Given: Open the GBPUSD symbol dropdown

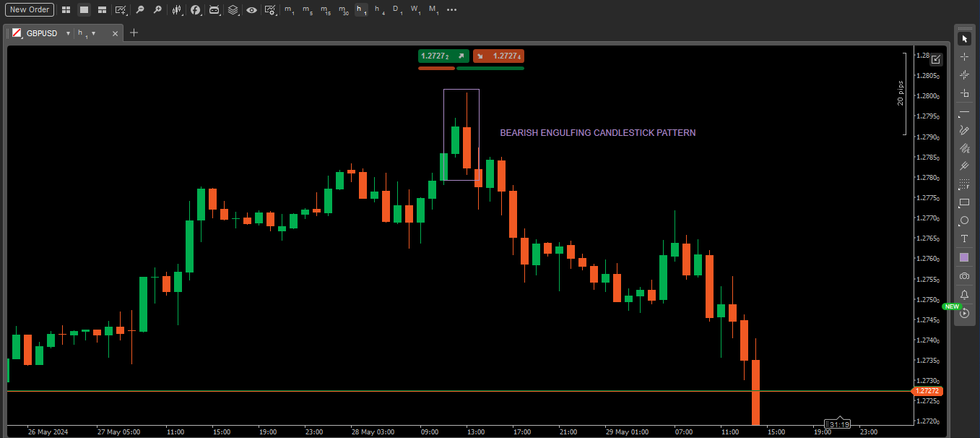Looking at the screenshot, I should (68, 33).
